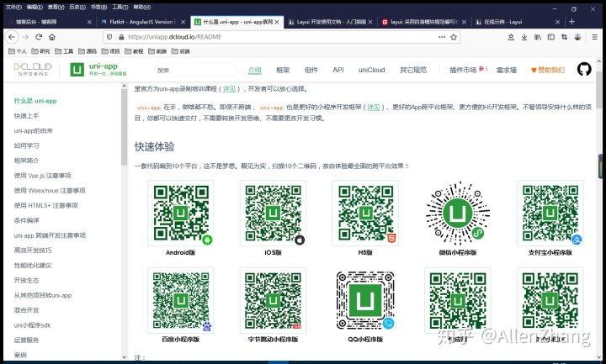The width and height of the screenshot is (606, 364).
Task: Open the screenshot crop tool icon
Action: (x=564, y=37)
